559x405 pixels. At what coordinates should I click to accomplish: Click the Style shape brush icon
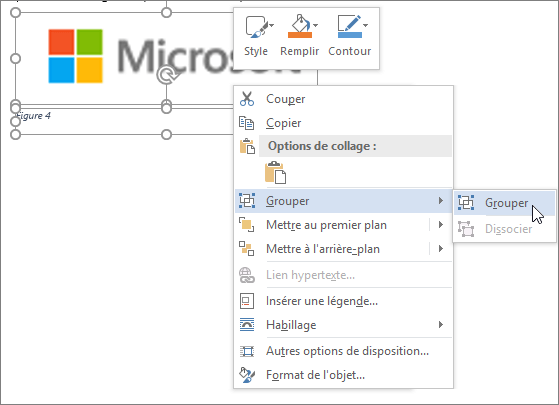point(256,26)
